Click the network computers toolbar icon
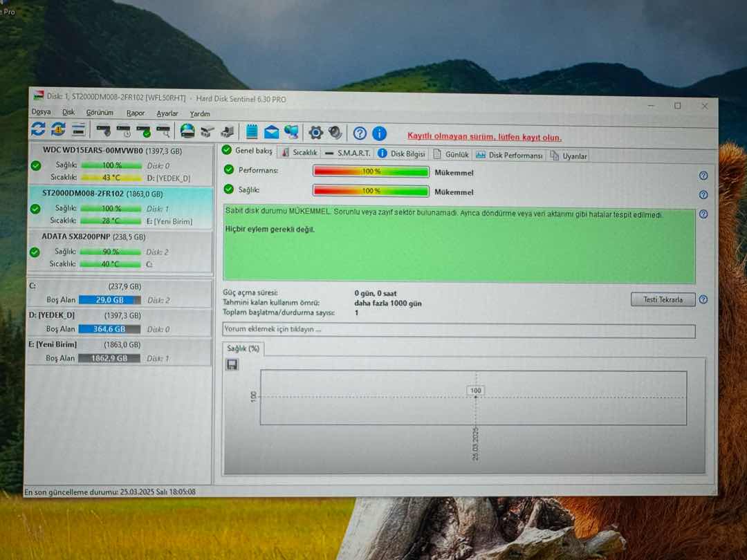The width and height of the screenshot is (747, 560). tap(291, 132)
